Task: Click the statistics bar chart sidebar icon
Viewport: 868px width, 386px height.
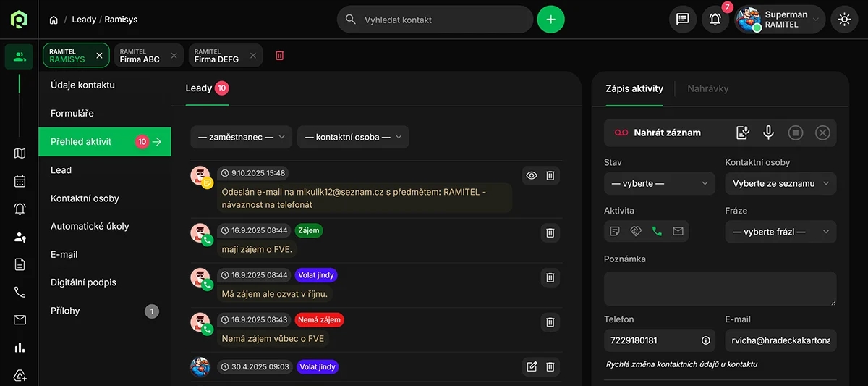Action: pyautogui.click(x=20, y=348)
